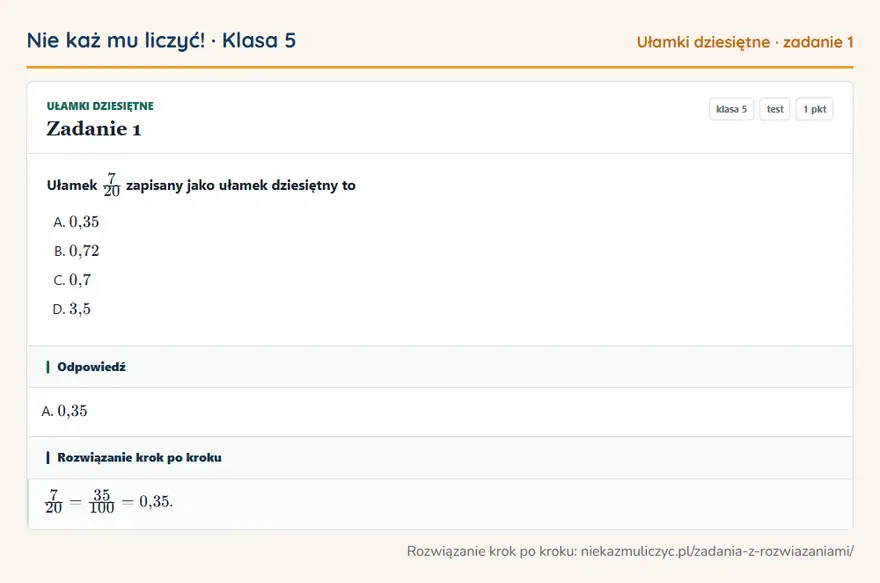Click the question text about ułamek 7/20
880x583 pixels.
201,185
